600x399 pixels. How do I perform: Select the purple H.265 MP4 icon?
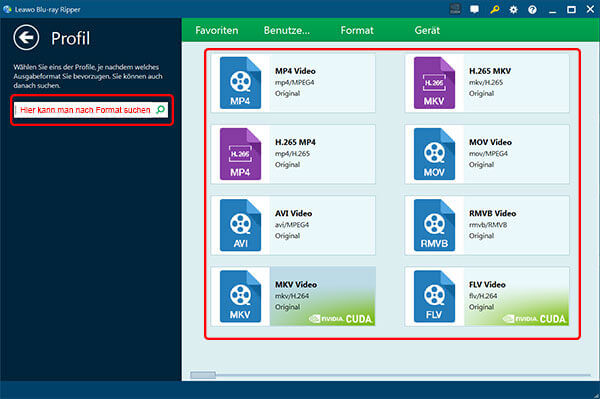tap(240, 154)
